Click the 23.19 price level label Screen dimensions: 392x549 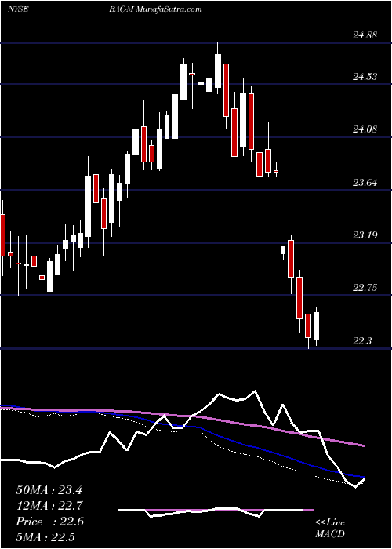(x=365, y=235)
